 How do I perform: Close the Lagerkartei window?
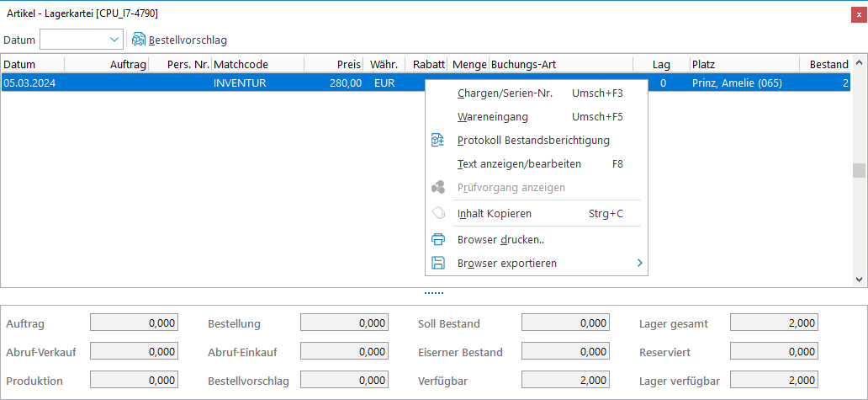pyautogui.click(x=858, y=13)
